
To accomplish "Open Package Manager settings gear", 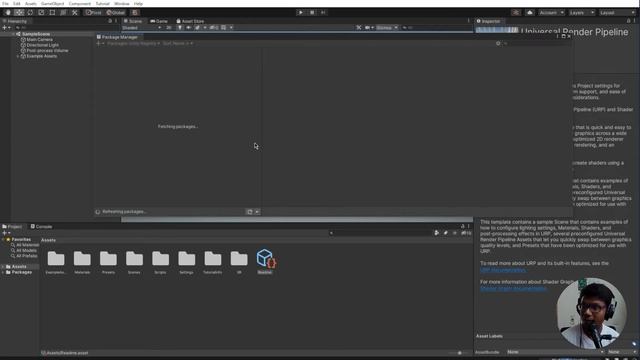I will tap(498, 43).
